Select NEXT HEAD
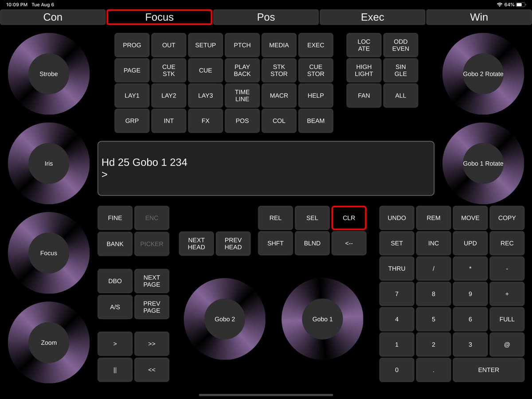 pos(196,244)
